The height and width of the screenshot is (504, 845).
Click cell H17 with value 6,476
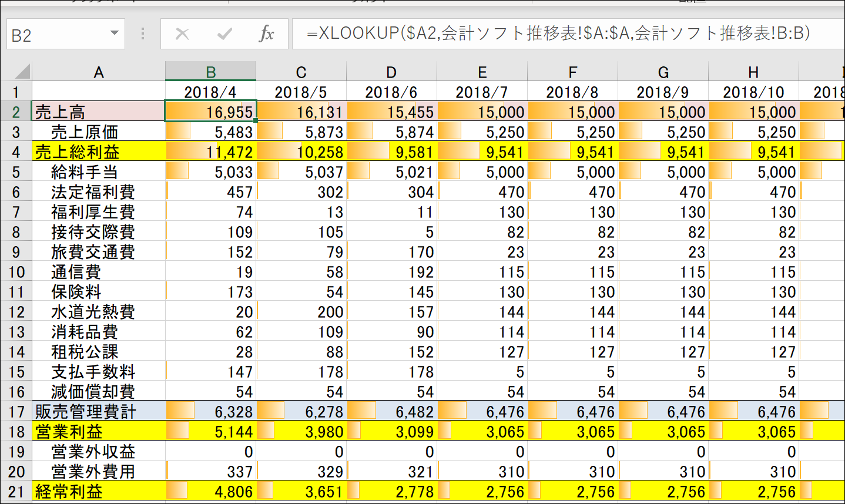click(x=753, y=412)
